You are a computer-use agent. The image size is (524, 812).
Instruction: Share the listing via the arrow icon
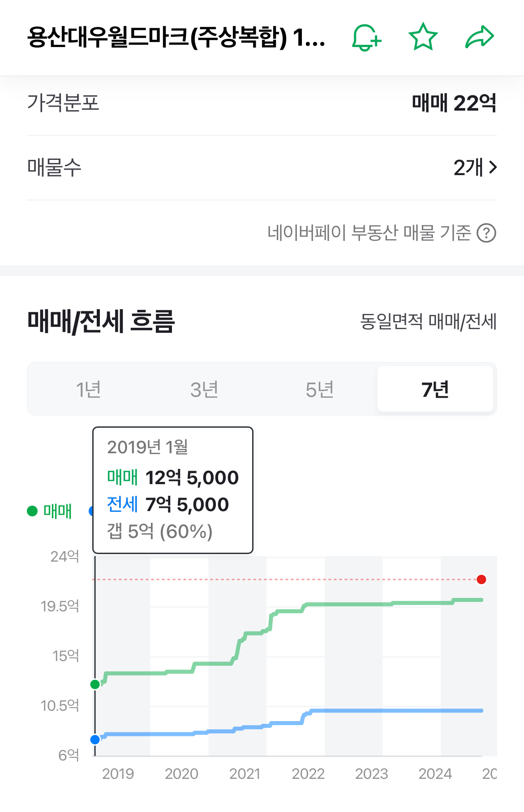[480, 37]
